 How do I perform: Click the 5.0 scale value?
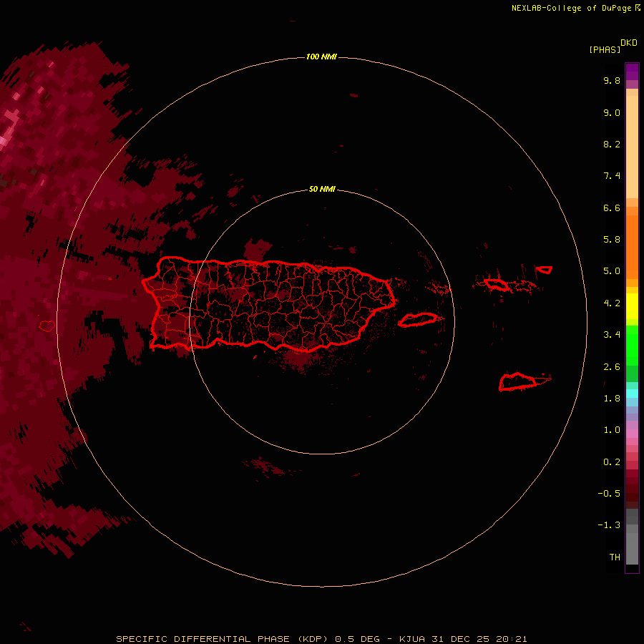click(x=612, y=271)
